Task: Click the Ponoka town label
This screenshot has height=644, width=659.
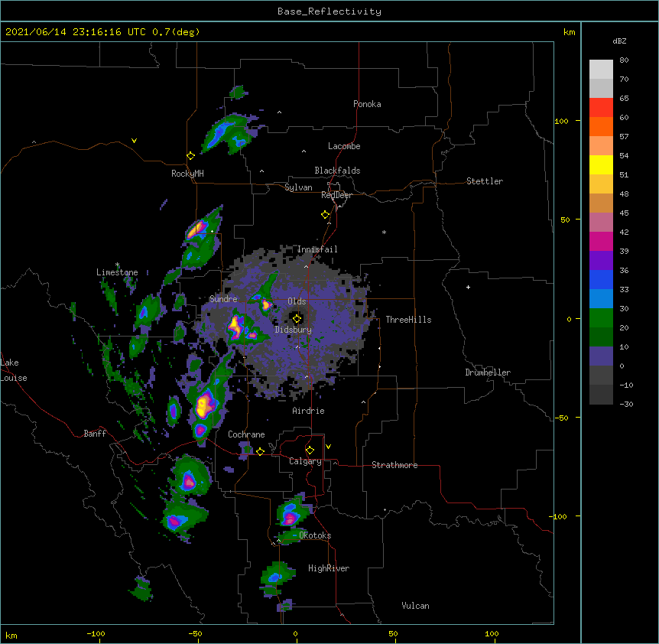Action: pos(367,104)
